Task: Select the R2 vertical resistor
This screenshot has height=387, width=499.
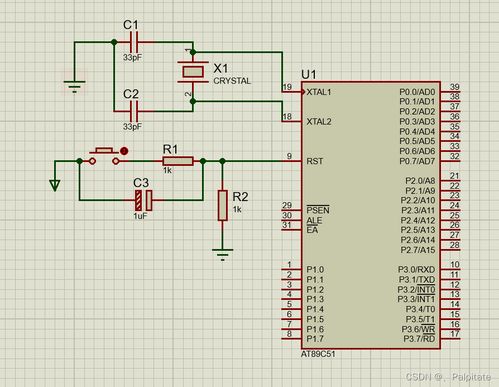Action: (x=223, y=205)
